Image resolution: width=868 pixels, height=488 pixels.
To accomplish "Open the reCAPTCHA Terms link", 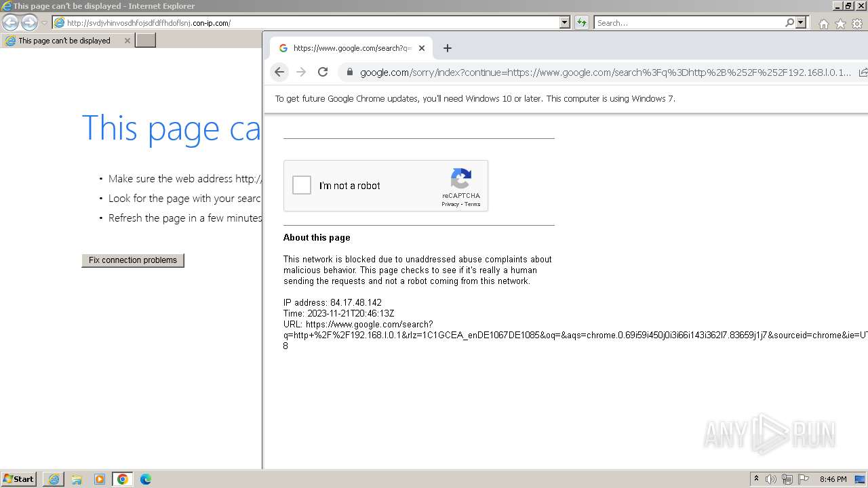I will [x=473, y=204].
